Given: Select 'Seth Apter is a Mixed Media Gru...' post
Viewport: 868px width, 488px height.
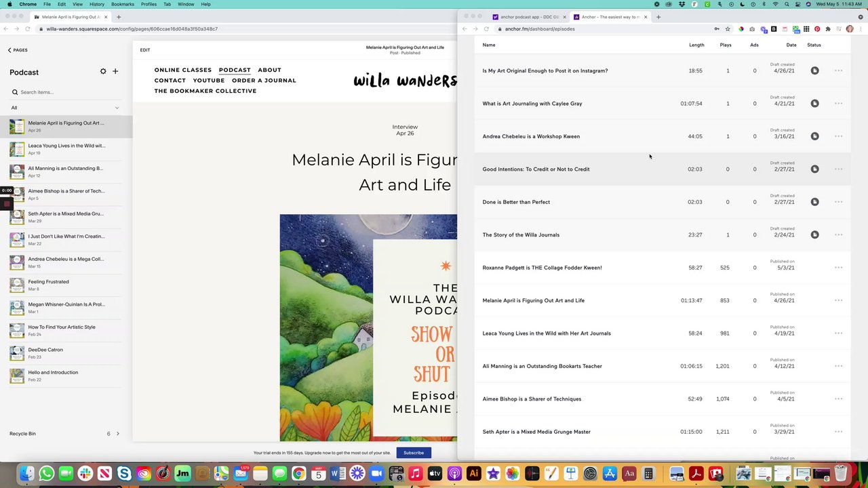Looking at the screenshot, I should coord(66,217).
